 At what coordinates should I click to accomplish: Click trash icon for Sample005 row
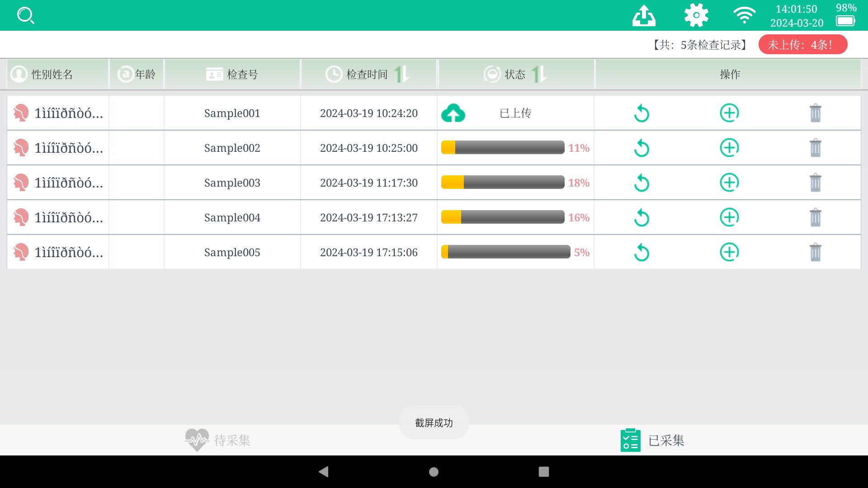(815, 253)
